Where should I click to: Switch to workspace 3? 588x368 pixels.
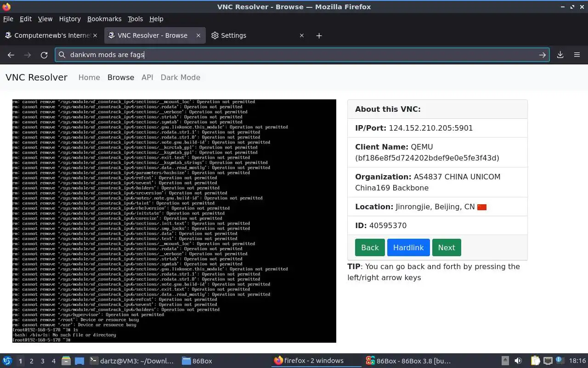tap(43, 361)
